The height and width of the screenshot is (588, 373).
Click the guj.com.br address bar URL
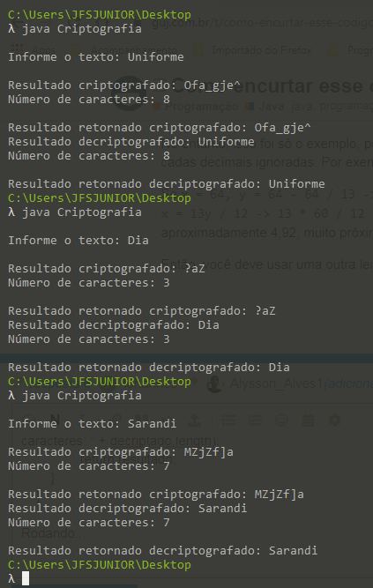[x=262, y=23]
